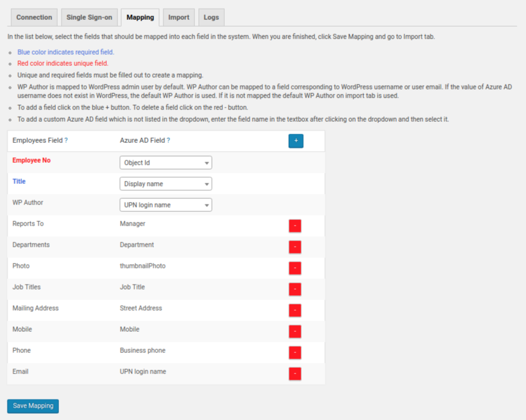Click the UPN login name text in Email row

coord(143,372)
